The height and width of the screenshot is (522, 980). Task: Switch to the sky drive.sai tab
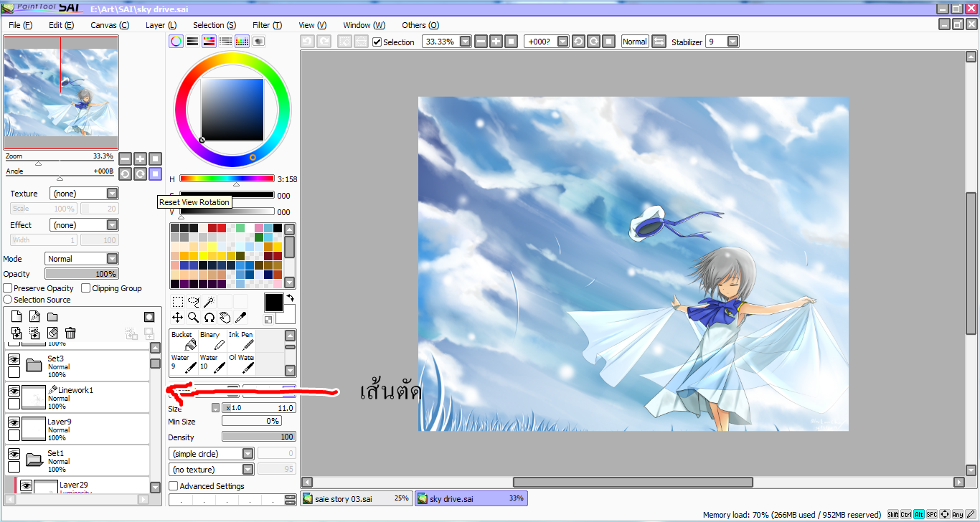471,498
